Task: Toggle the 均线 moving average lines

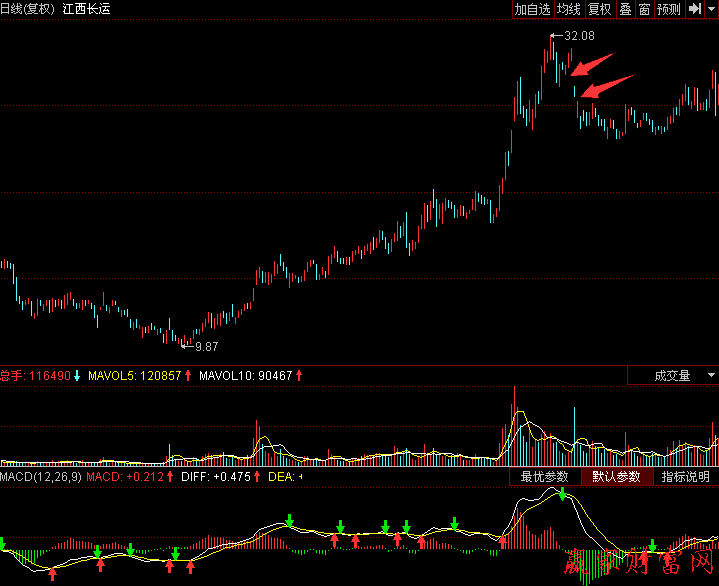Action: point(569,9)
